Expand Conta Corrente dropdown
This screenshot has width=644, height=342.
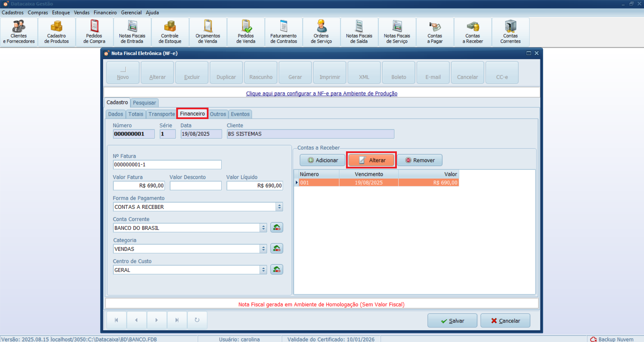coord(263,228)
